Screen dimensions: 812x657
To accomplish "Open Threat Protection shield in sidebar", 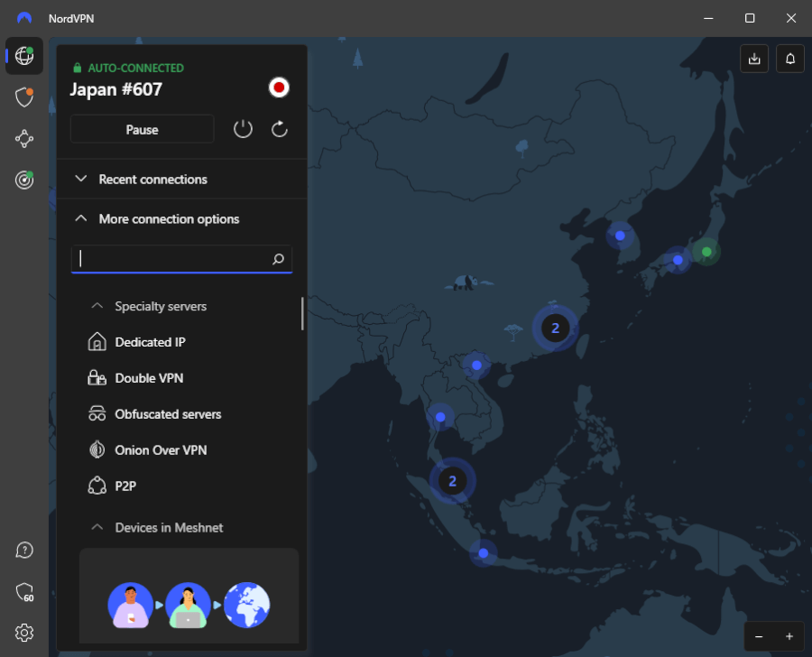I will pyautogui.click(x=24, y=97).
